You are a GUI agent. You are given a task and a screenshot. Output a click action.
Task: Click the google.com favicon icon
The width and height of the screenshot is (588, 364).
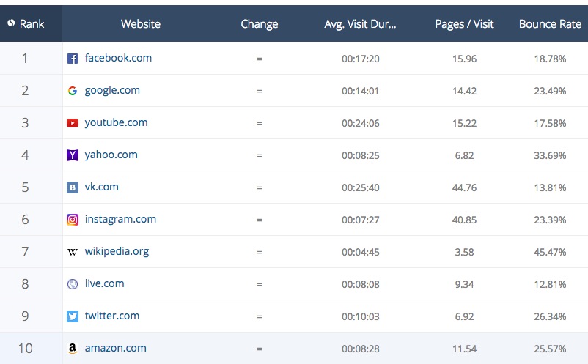point(73,91)
